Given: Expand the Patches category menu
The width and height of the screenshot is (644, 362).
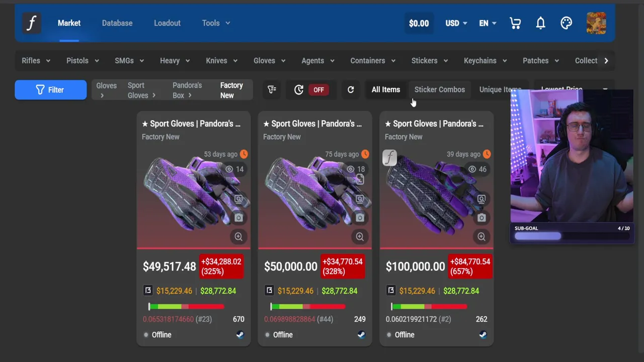Looking at the screenshot, I should 540,60.
